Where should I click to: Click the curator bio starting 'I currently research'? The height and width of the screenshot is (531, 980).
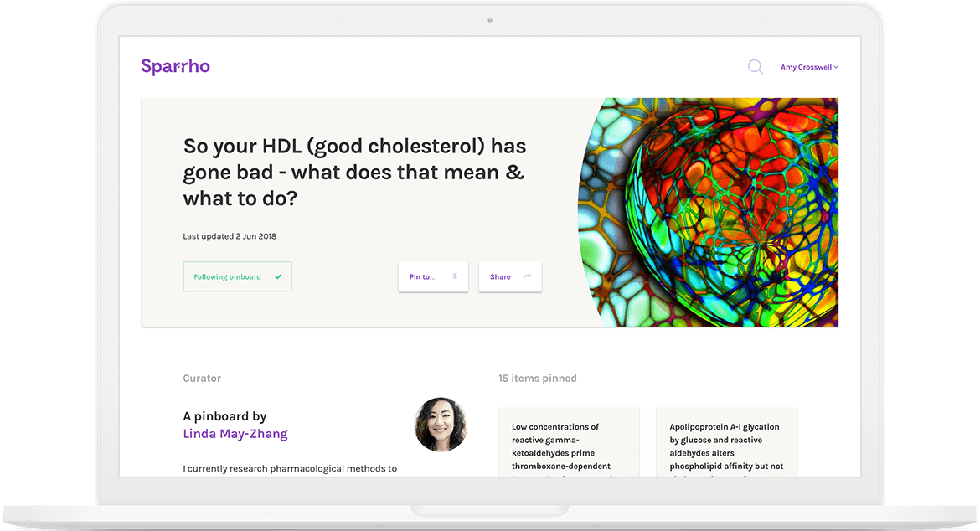point(290,469)
